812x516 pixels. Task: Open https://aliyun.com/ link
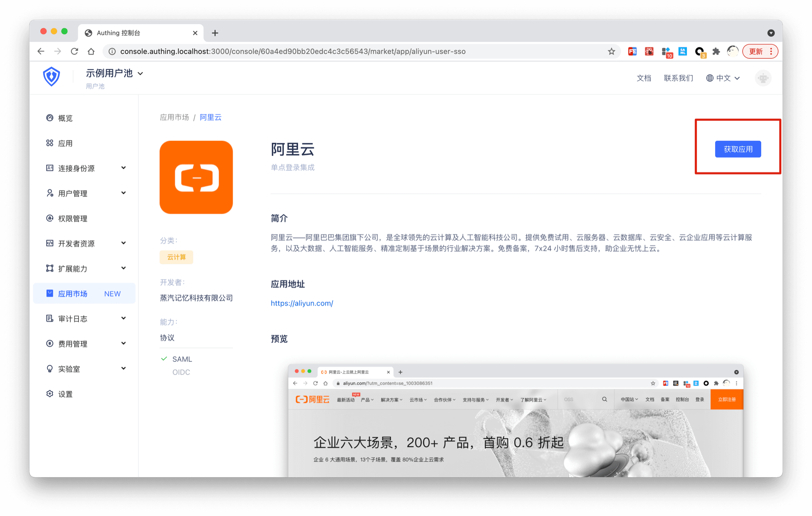pos(302,303)
